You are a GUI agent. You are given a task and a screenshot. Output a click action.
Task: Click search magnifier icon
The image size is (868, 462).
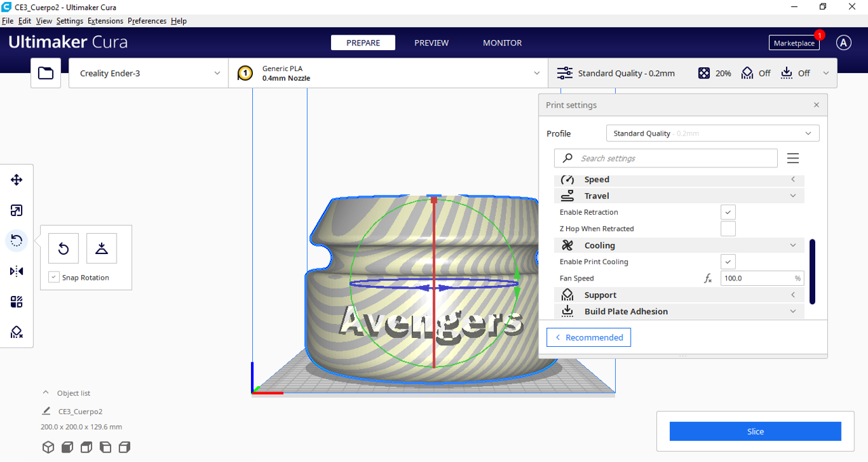tap(568, 158)
